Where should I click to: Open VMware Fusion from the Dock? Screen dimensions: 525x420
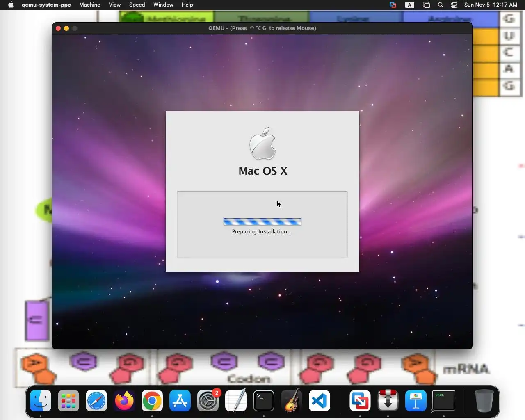(x=360, y=400)
